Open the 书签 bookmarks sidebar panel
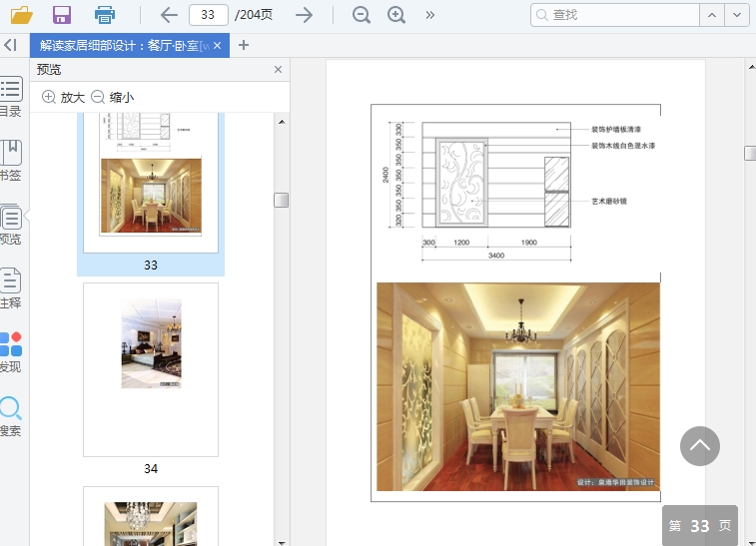This screenshot has width=756, height=546. 11,160
